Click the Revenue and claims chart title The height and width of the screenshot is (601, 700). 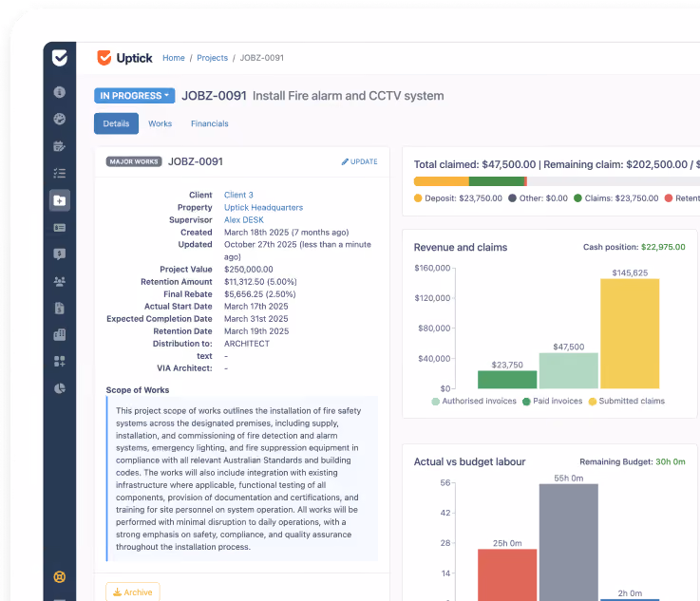pos(461,247)
